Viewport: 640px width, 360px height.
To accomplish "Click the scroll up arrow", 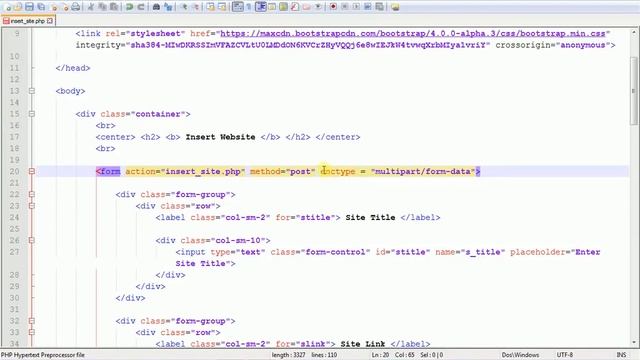I will 634,31.
